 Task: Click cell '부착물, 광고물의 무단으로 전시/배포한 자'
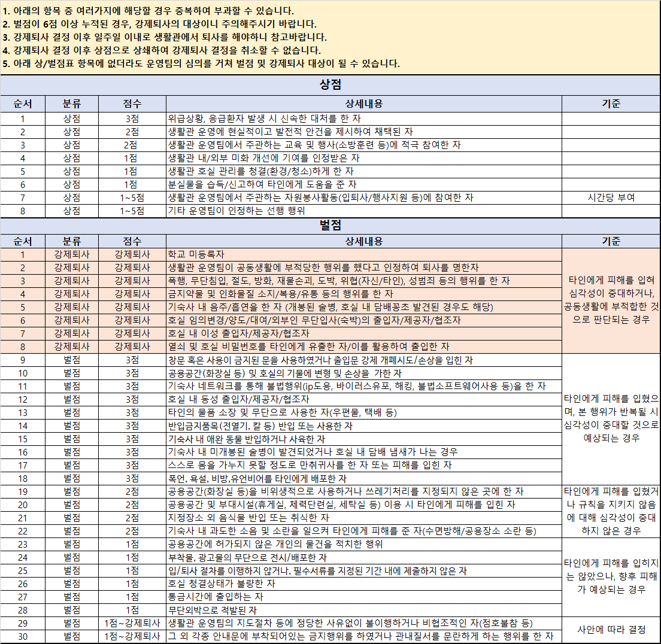click(x=364, y=558)
